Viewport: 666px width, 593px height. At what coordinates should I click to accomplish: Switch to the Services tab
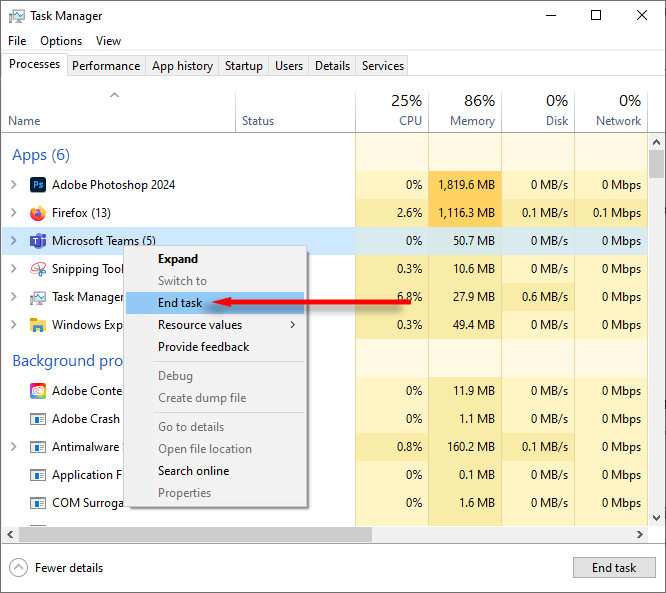383,66
